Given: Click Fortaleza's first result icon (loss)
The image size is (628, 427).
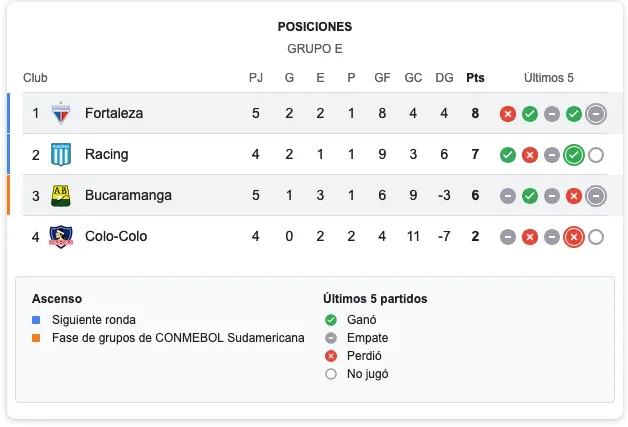Looking at the screenshot, I should pos(508,114).
